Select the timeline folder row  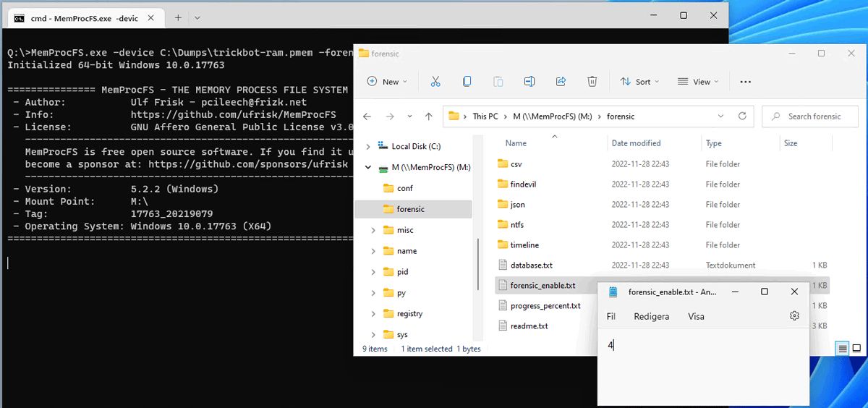(661, 245)
